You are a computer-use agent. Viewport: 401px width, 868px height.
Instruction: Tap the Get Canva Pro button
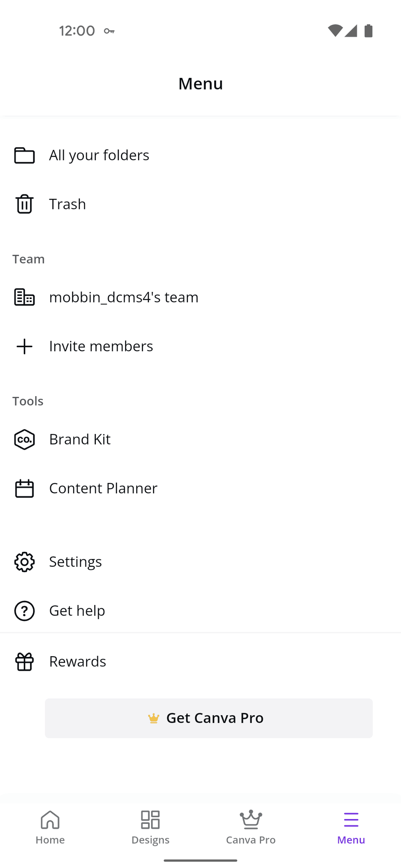pos(209,718)
